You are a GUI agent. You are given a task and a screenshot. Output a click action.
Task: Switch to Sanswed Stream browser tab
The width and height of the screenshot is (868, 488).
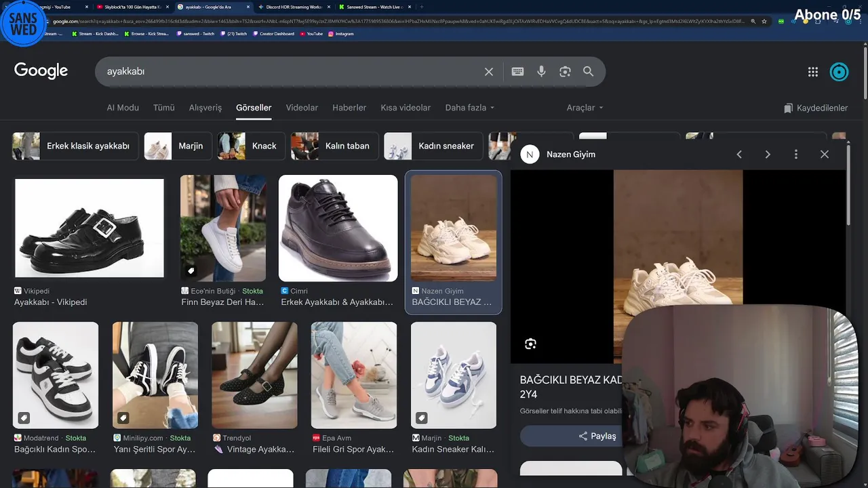[374, 7]
